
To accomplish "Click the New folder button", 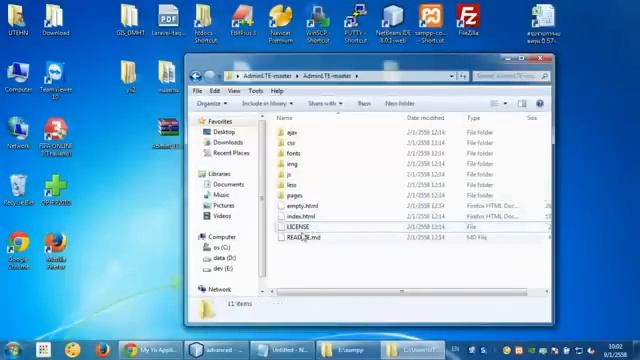I will click(400, 104).
